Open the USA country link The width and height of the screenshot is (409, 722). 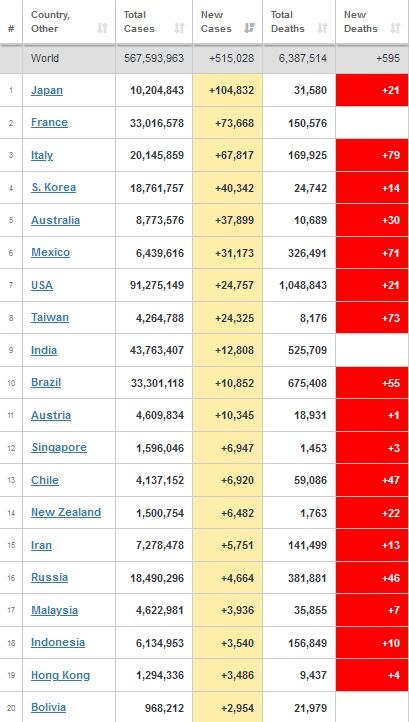[42, 285]
